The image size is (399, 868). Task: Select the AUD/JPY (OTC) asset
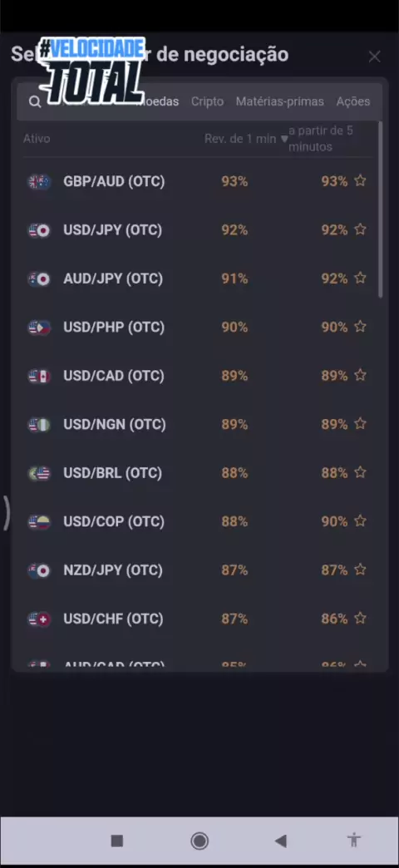pyautogui.click(x=199, y=279)
